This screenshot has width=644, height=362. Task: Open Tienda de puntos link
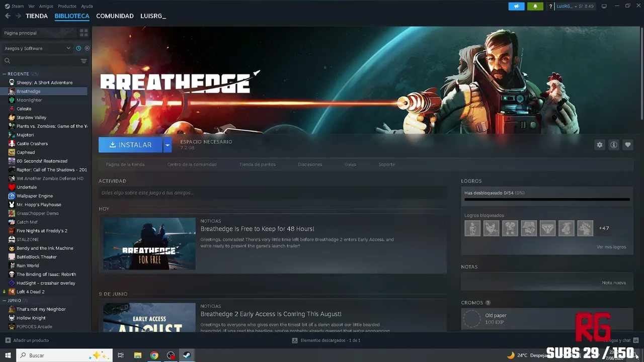(x=257, y=164)
